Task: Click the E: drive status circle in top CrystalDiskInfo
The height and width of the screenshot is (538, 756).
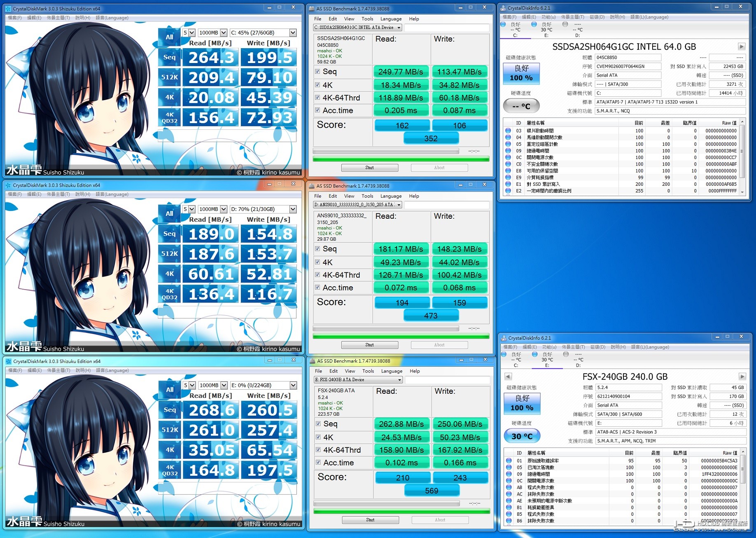Action: pos(534,24)
